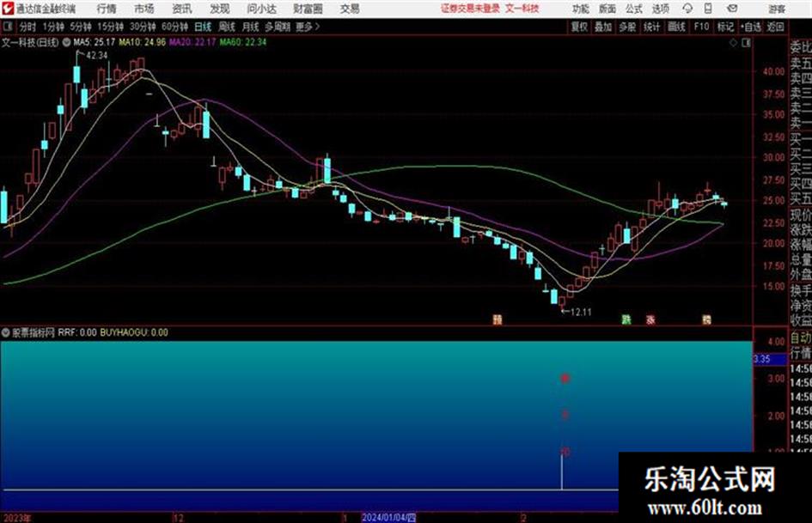Add stock to 自选 watchlist
The width and height of the screenshot is (812, 523).
751,27
